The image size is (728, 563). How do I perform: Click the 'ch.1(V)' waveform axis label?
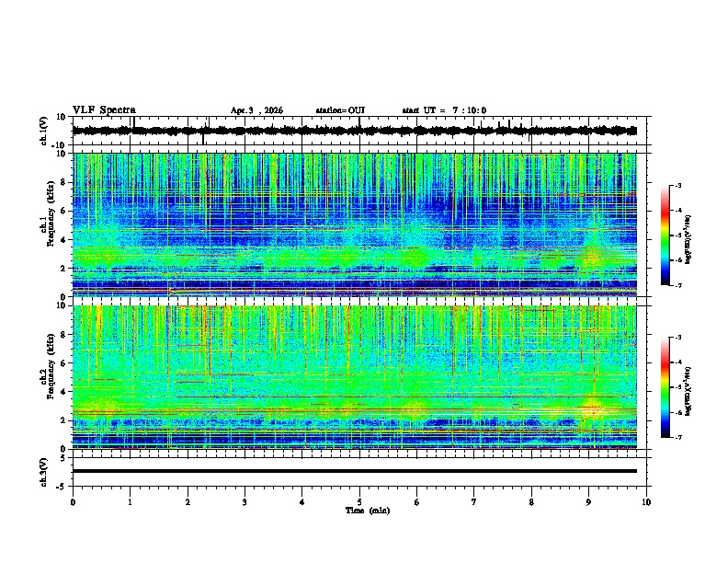tap(44, 131)
